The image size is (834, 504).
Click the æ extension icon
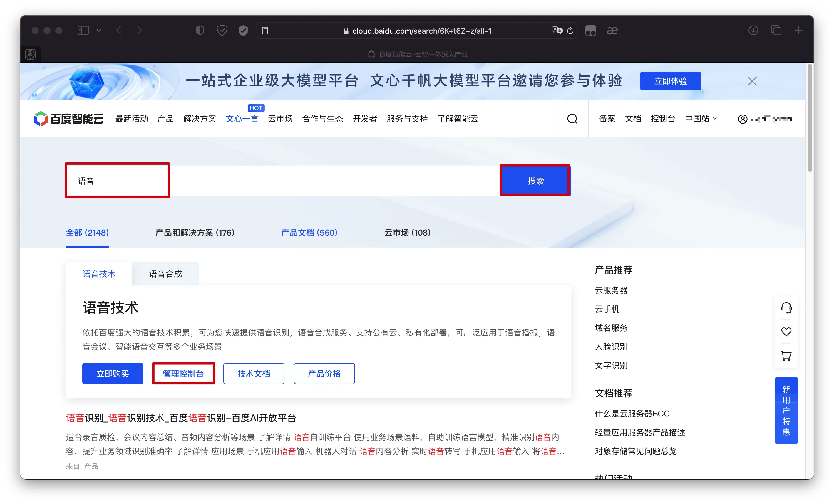612,31
